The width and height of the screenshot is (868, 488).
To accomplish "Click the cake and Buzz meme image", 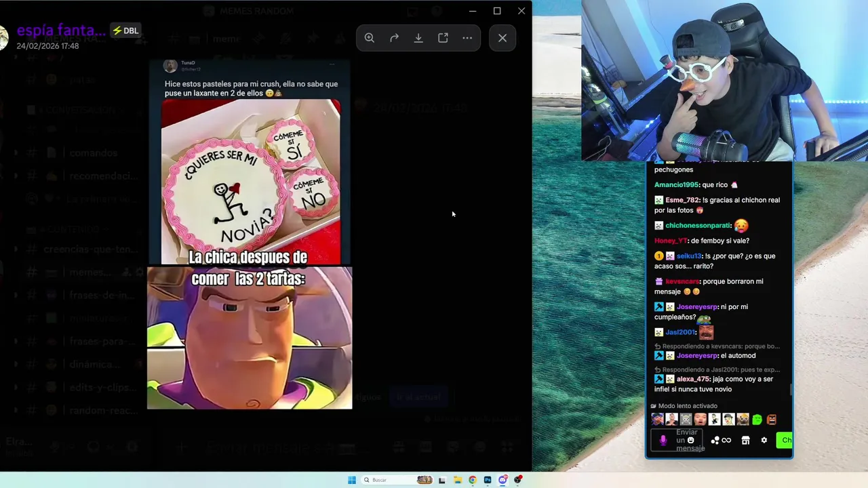I will coord(250,234).
